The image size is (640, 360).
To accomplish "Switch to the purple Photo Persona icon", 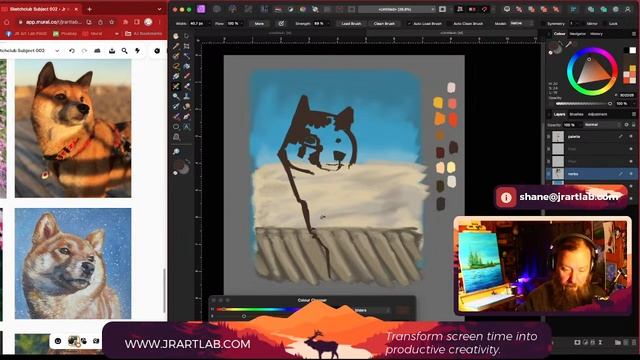I will coord(201,9).
